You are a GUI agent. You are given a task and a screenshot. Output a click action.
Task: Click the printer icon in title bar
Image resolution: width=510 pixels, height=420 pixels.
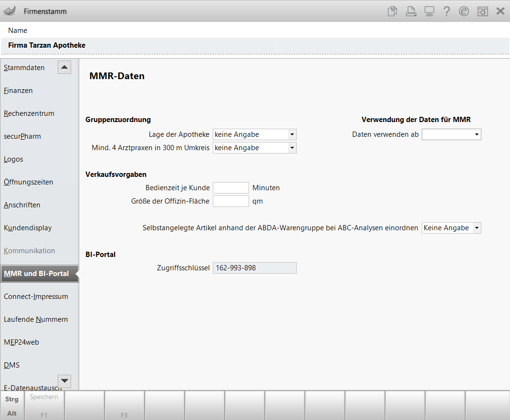point(411,11)
